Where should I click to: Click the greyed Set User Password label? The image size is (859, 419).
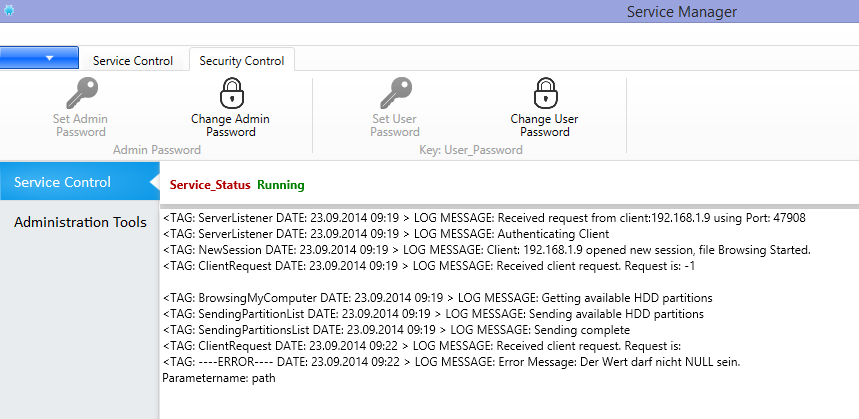(x=394, y=125)
